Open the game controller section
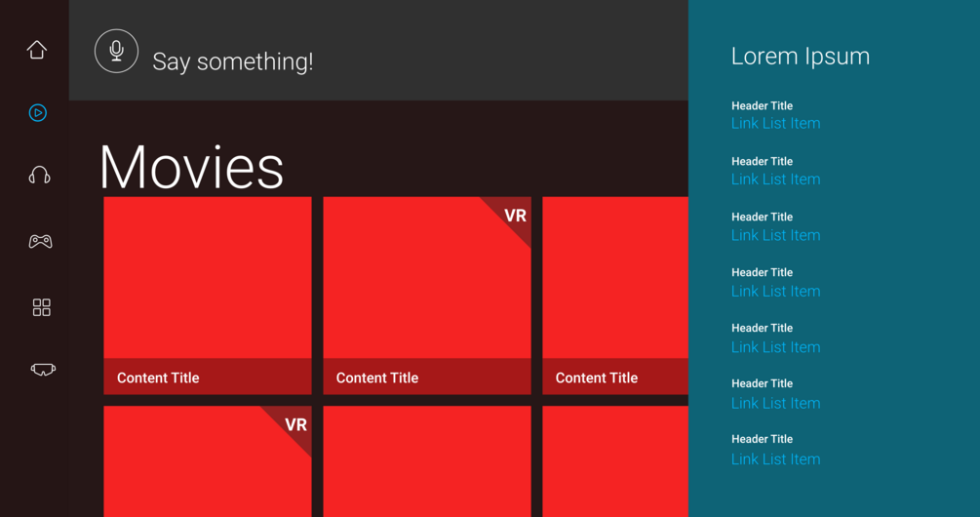 pyautogui.click(x=40, y=241)
